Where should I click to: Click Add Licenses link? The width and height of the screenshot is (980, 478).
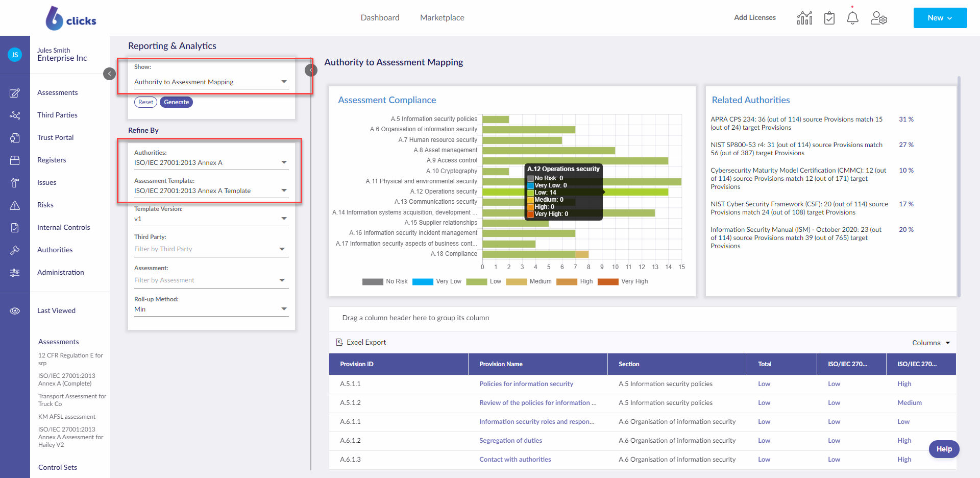[754, 18]
